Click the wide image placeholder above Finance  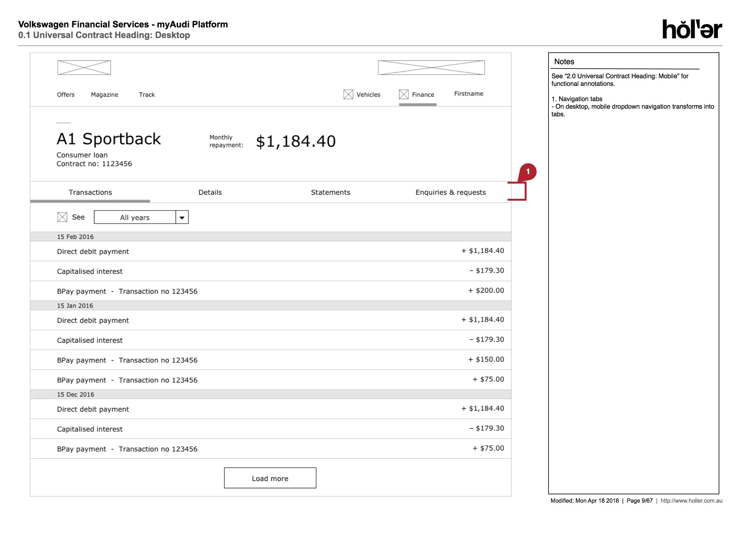(431, 68)
